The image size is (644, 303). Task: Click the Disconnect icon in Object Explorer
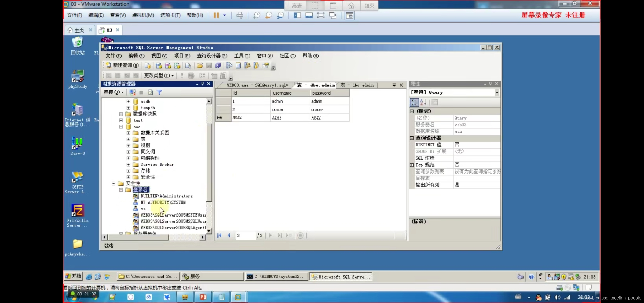click(132, 92)
